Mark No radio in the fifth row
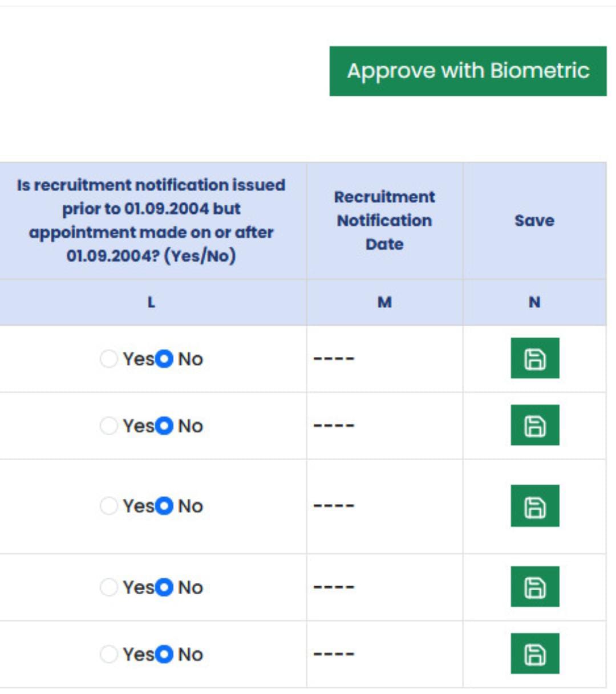The width and height of the screenshot is (616, 694). tap(164, 654)
